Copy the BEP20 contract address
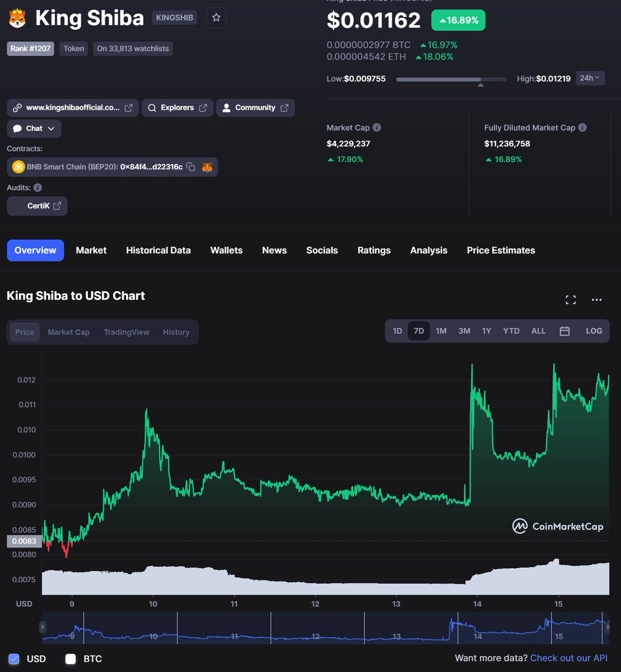The width and height of the screenshot is (621, 672). click(190, 167)
